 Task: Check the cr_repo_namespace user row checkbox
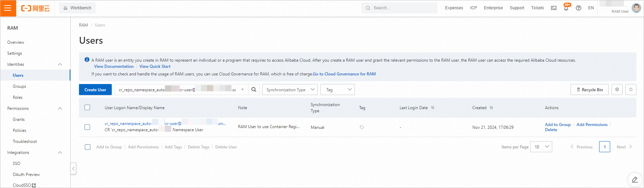[87, 127]
